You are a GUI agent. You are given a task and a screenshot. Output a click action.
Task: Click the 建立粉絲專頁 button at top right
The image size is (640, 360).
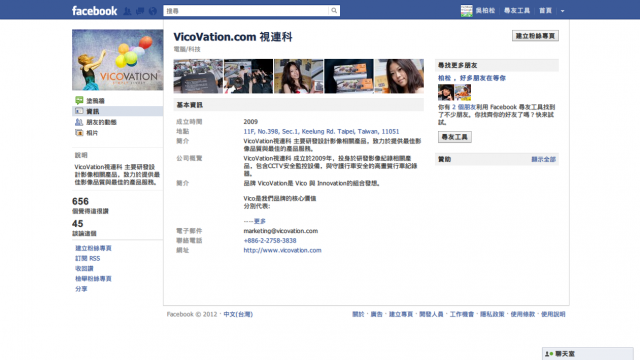(x=535, y=36)
